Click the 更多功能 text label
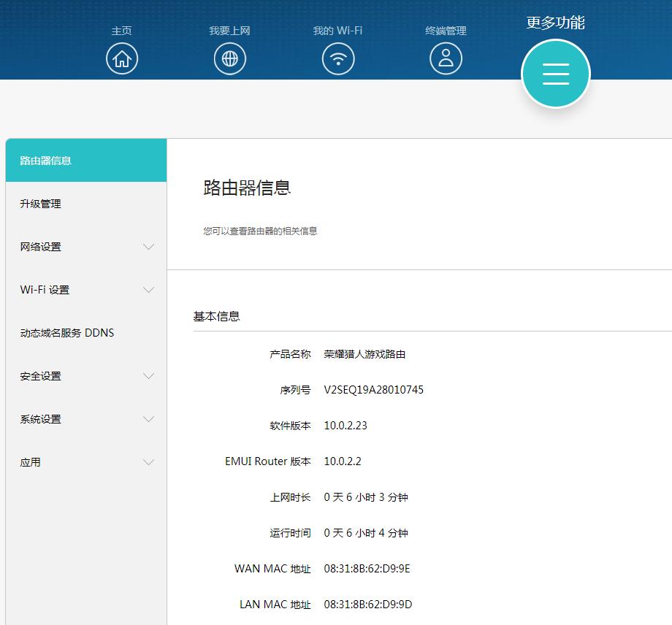Screen dimensions: 672x625 click(555, 23)
